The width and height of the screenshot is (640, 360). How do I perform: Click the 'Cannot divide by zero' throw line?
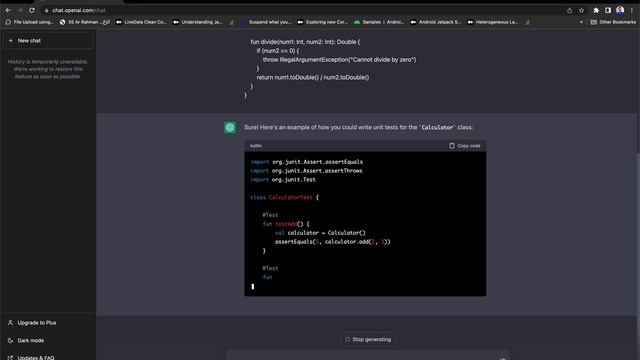pyautogui.click(x=340, y=60)
